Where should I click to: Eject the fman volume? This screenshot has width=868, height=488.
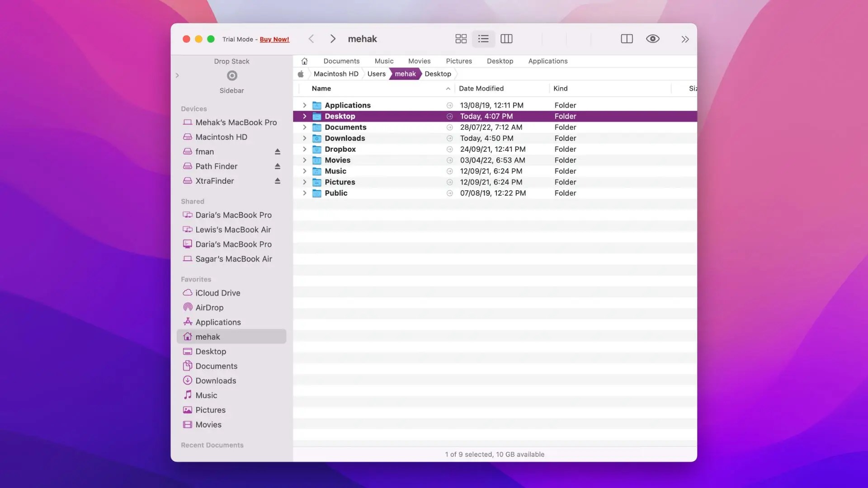coord(277,151)
